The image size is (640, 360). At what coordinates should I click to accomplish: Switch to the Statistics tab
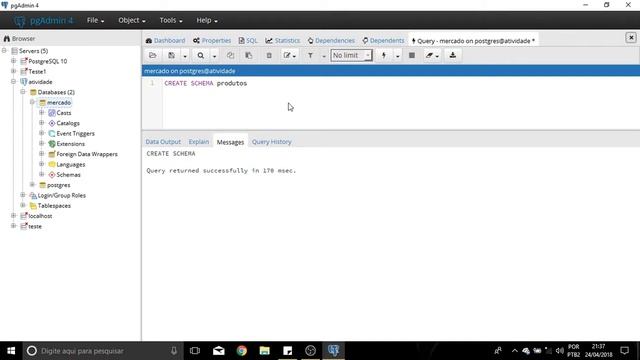[282, 40]
